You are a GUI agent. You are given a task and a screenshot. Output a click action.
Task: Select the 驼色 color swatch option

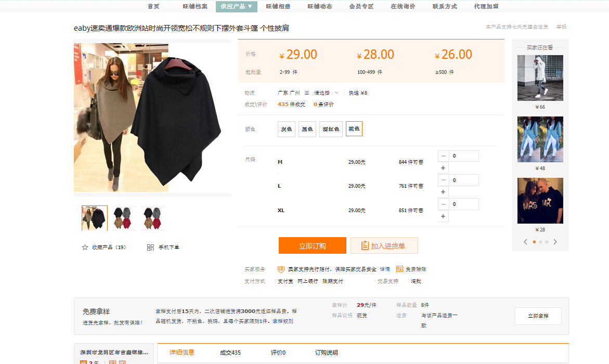click(x=354, y=129)
